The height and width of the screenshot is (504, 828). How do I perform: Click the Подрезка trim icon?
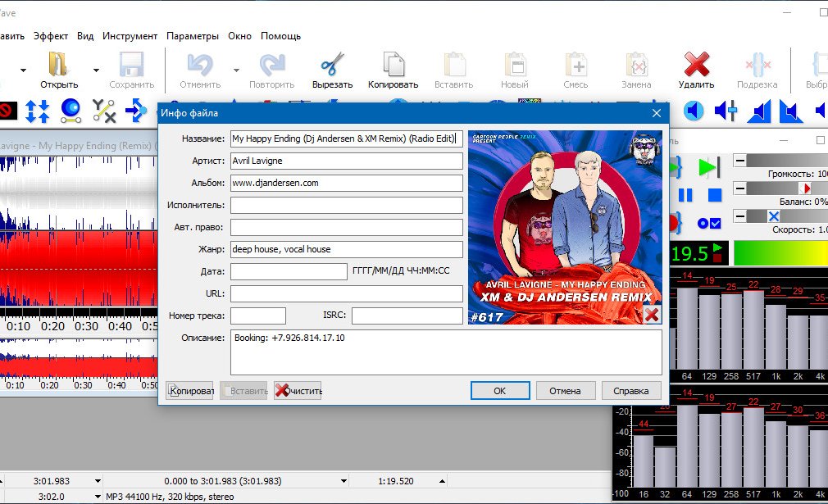point(757,65)
